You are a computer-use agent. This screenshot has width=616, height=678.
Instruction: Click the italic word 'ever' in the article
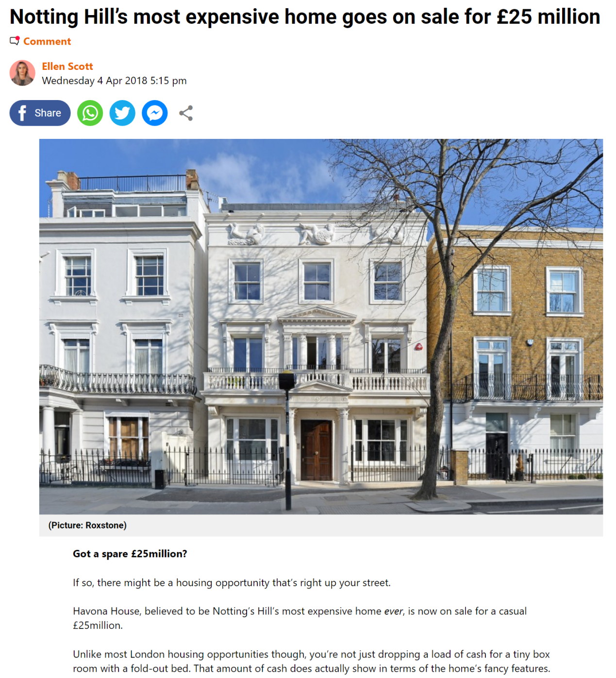pyautogui.click(x=394, y=611)
